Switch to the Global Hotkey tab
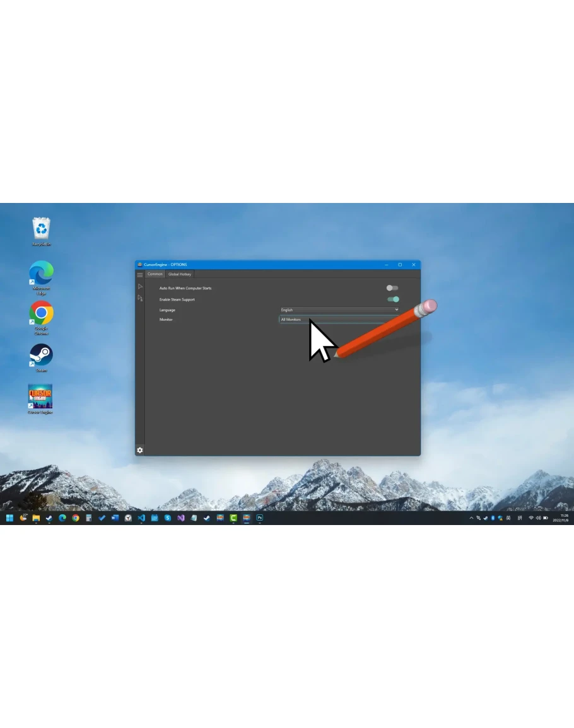 coord(180,274)
